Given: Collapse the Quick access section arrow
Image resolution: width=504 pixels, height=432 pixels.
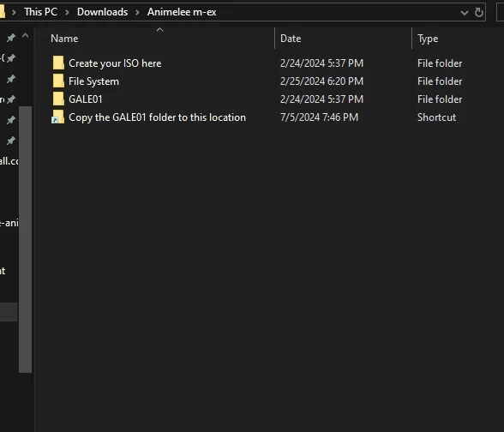Looking at the screenshot, I should [25, 36].
